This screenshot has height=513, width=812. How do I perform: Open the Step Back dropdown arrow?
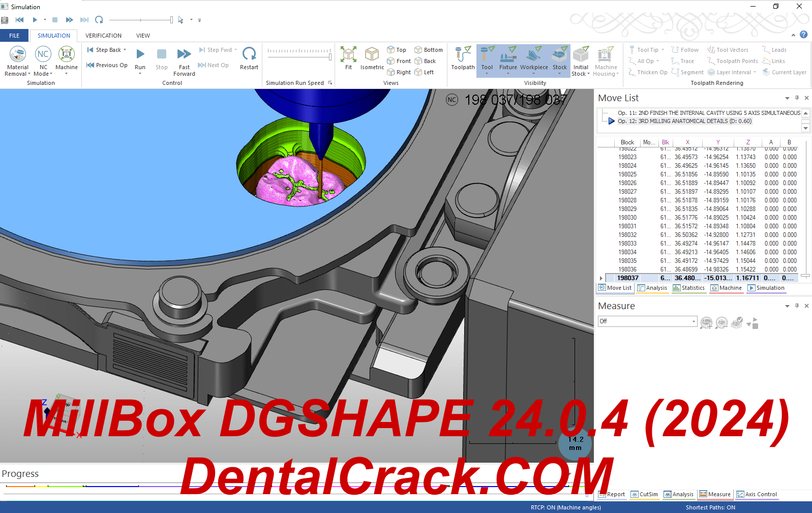coord(125,50)
